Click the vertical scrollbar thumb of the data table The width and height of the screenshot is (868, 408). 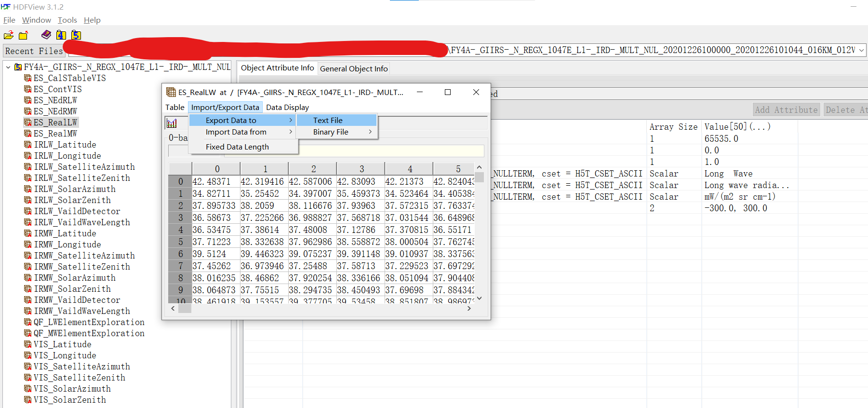point(480,177)
